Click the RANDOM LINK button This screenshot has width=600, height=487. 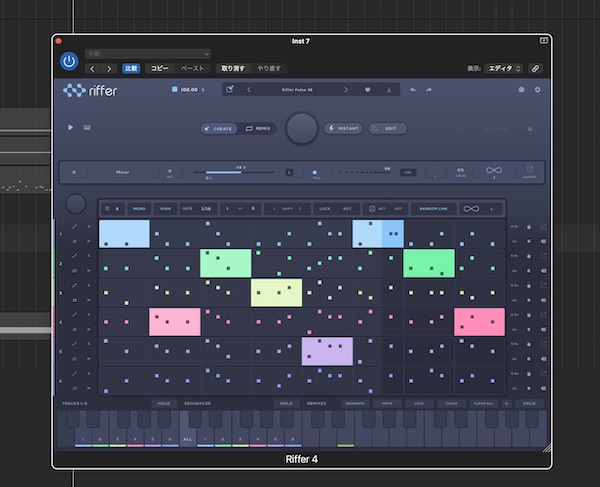433,209
